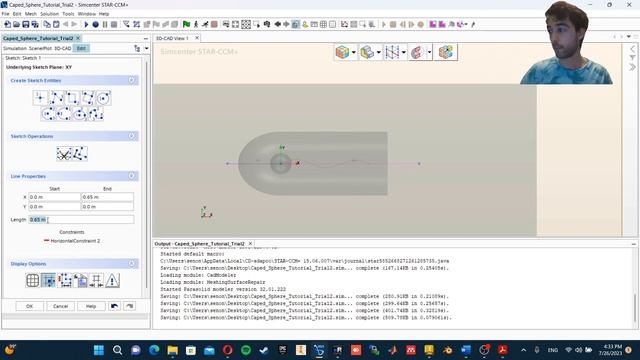Select the three-point rectangle sketch tool
Image resolution: width=640 pixels, height=360 pixels.
[x=87, y=98]
